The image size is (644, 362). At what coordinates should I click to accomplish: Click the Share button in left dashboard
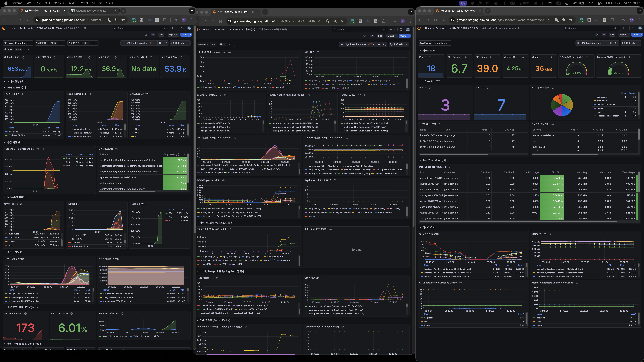184,35
